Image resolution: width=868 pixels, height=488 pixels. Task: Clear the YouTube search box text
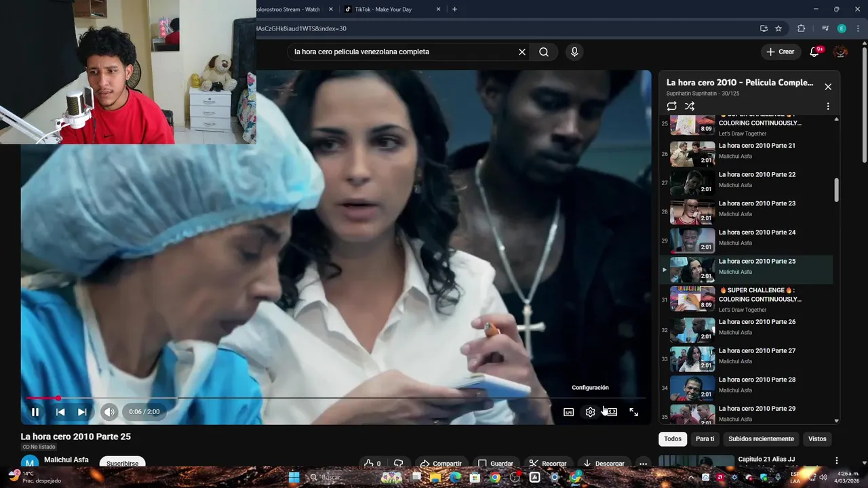tap(522, 52)
